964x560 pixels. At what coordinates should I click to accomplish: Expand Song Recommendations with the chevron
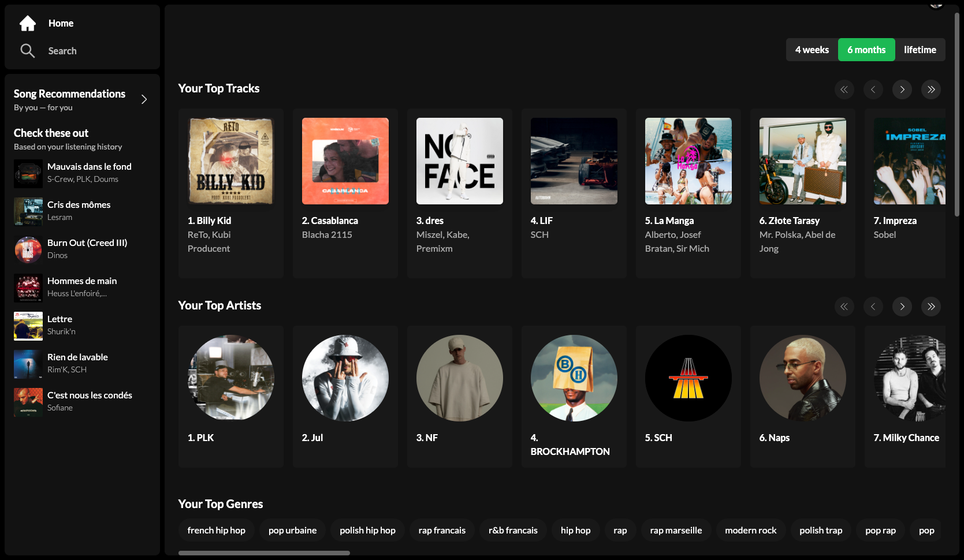[x=144, y=99]
